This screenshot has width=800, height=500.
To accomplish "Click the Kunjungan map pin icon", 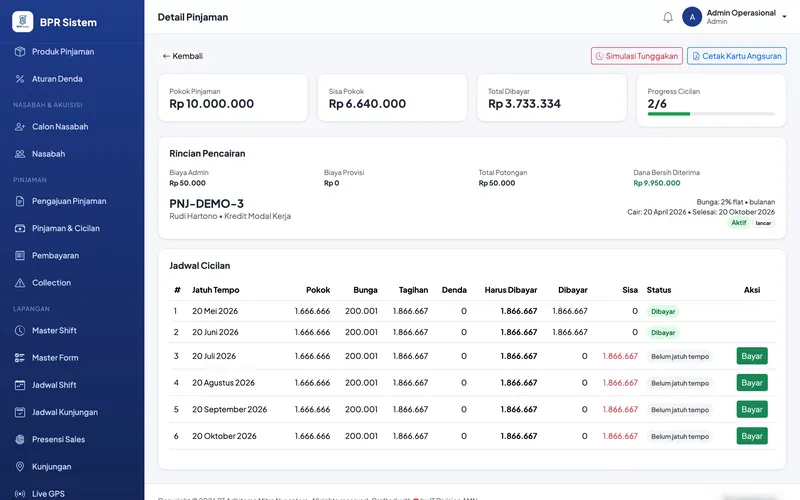I will [x=20, y=466].
